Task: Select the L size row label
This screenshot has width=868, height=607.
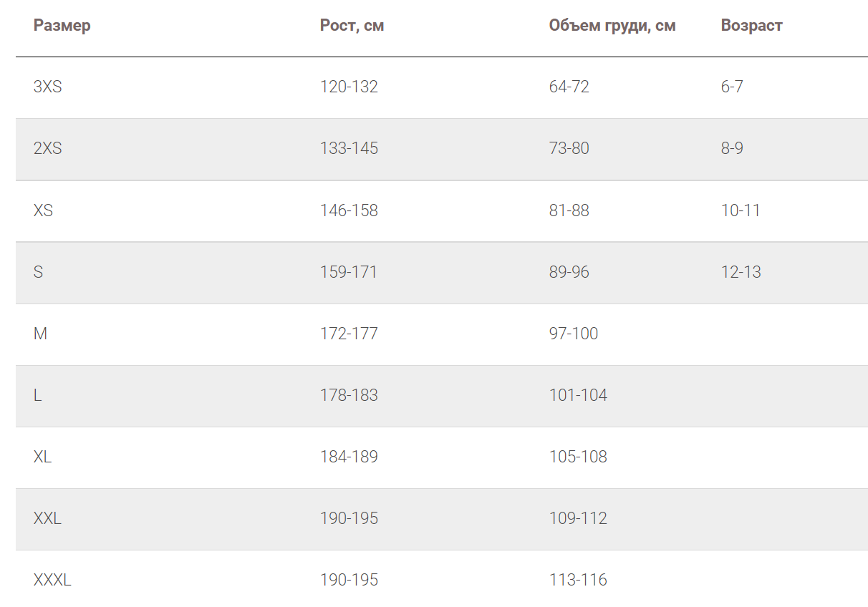Action: point(37,395)
